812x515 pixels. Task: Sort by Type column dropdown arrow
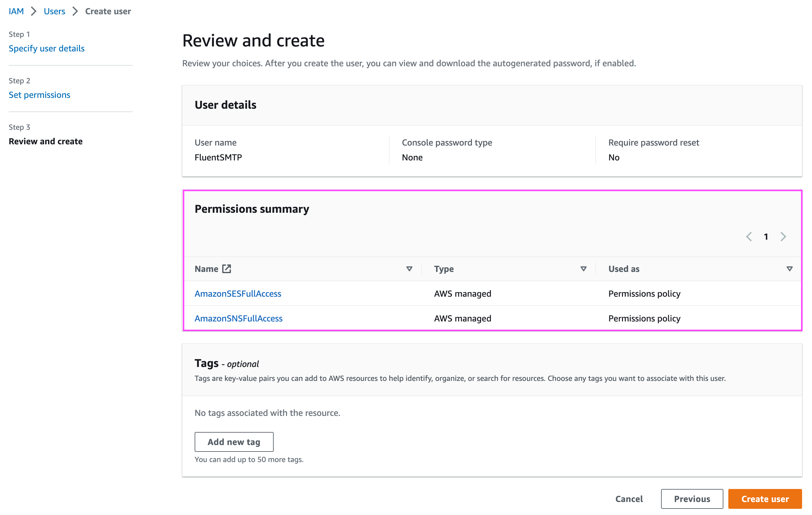tap(583, 268)
